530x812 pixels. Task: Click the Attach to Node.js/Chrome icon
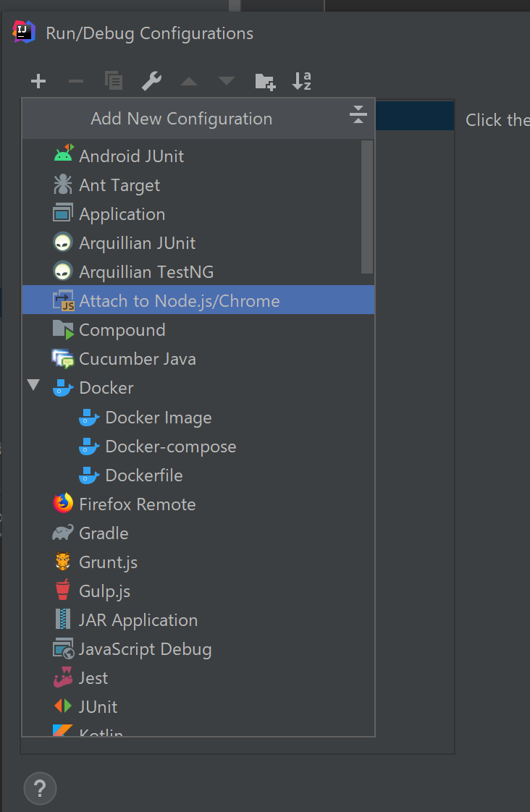64,300
